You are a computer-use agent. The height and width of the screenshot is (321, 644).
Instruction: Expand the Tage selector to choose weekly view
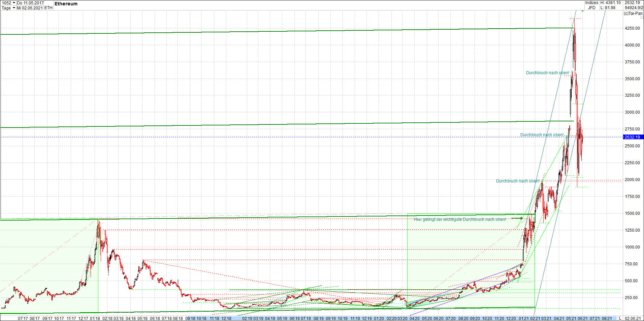pos(13,8)
